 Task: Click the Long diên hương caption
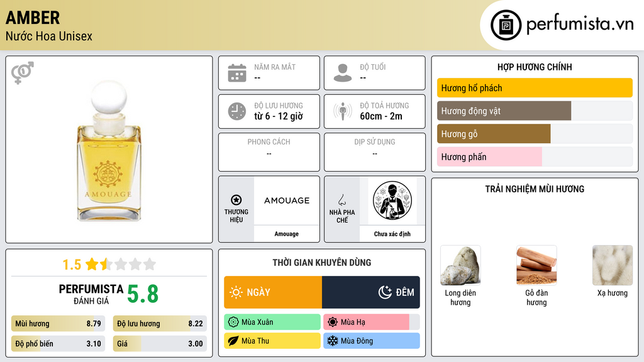460,297
